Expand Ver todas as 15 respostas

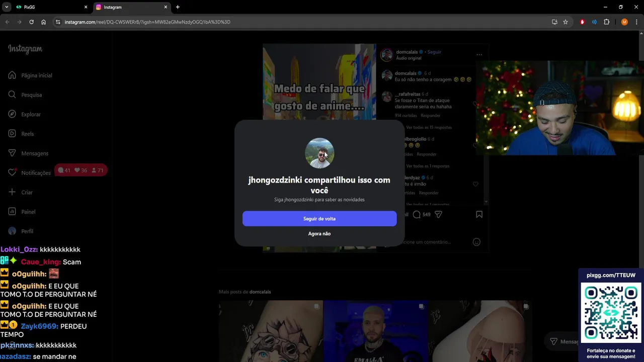429,128
